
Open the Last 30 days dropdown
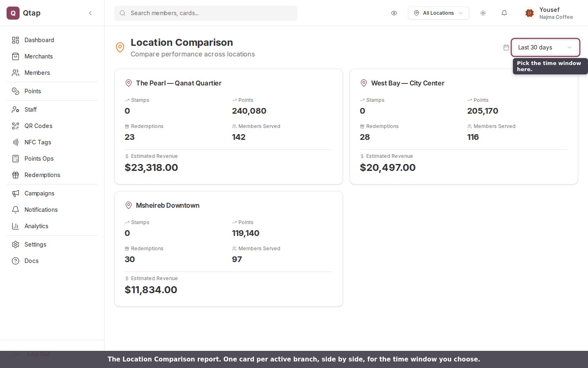tap(545, 47)
